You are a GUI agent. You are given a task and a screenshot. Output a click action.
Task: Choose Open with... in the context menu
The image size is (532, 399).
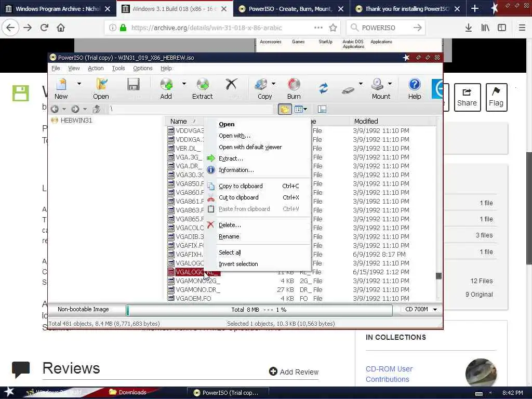pos(259,136)
